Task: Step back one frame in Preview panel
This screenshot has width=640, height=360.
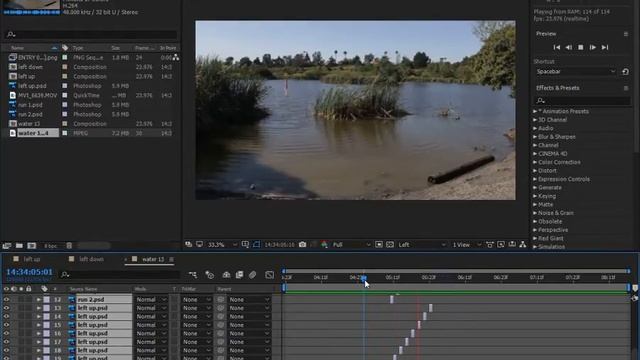Action: tap(568, 47)
